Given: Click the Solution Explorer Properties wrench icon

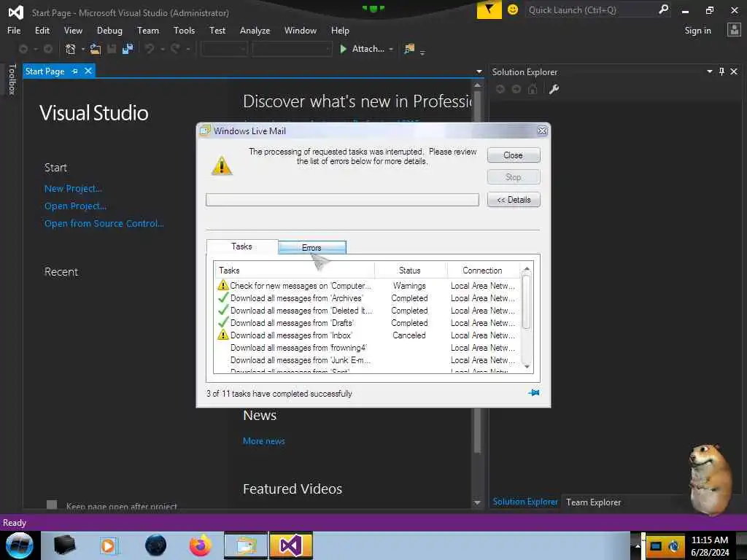Looking at the screenshot, I should tap(554, 89).
